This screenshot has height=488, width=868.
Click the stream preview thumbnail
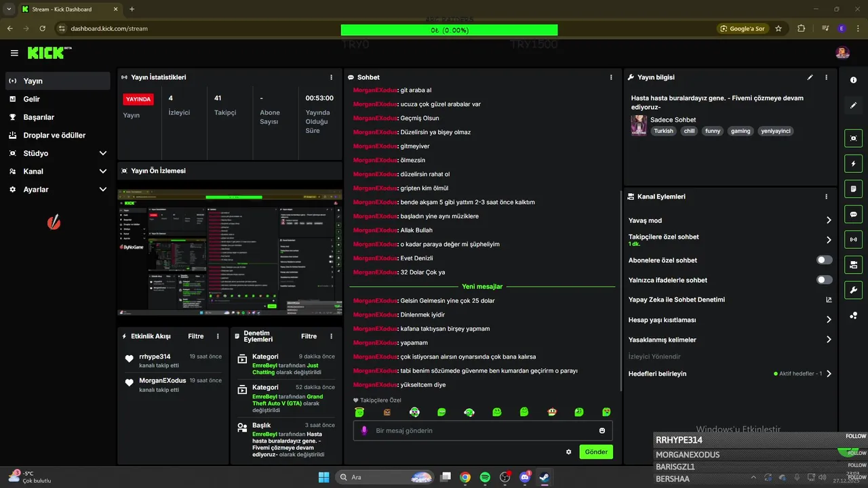point(230,252)
